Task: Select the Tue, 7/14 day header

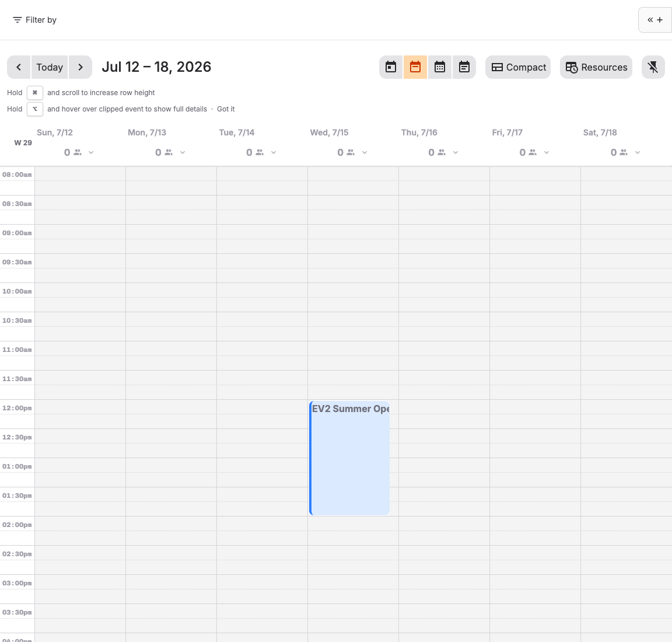Action: (237, 132)
